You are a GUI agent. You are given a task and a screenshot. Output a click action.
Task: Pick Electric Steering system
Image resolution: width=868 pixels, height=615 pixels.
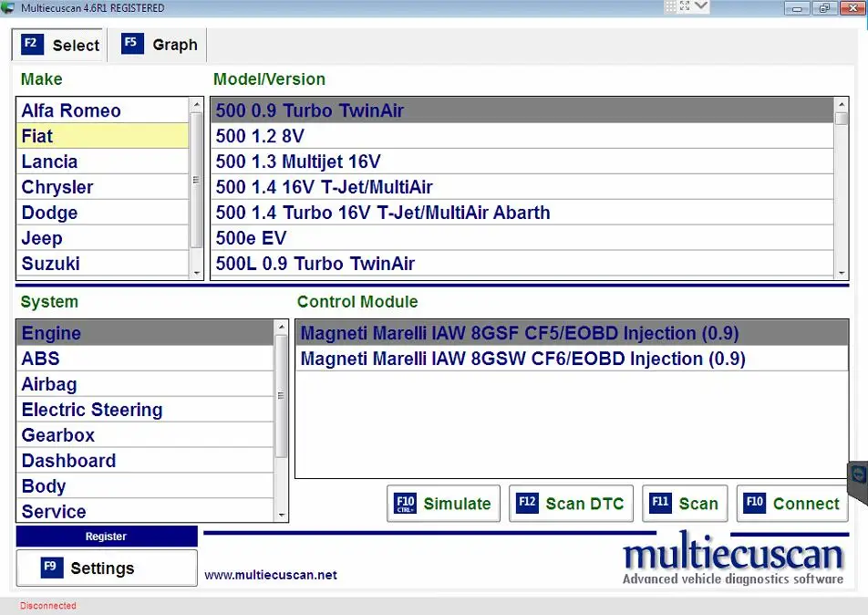tap(146, 410)
